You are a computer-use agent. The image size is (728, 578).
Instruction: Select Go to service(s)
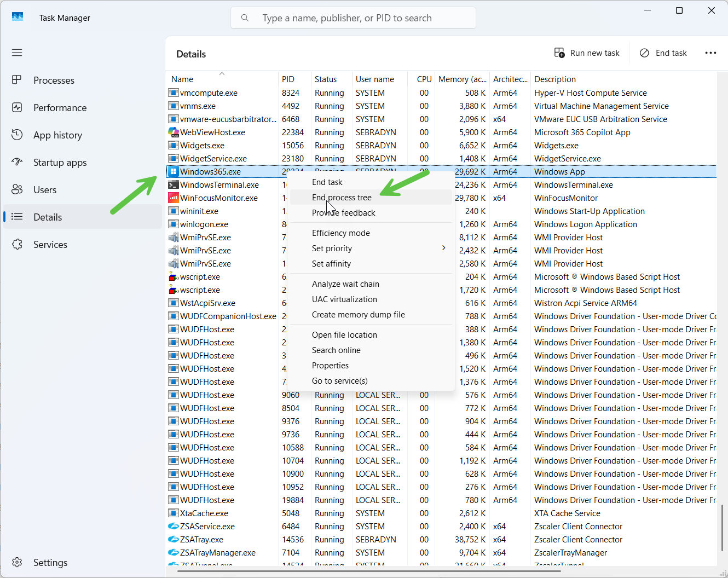tap(371, 380)
